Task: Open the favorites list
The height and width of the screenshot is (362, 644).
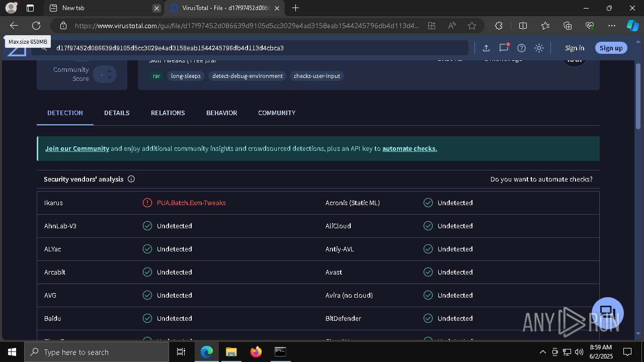Action: [x=545, y=26]
